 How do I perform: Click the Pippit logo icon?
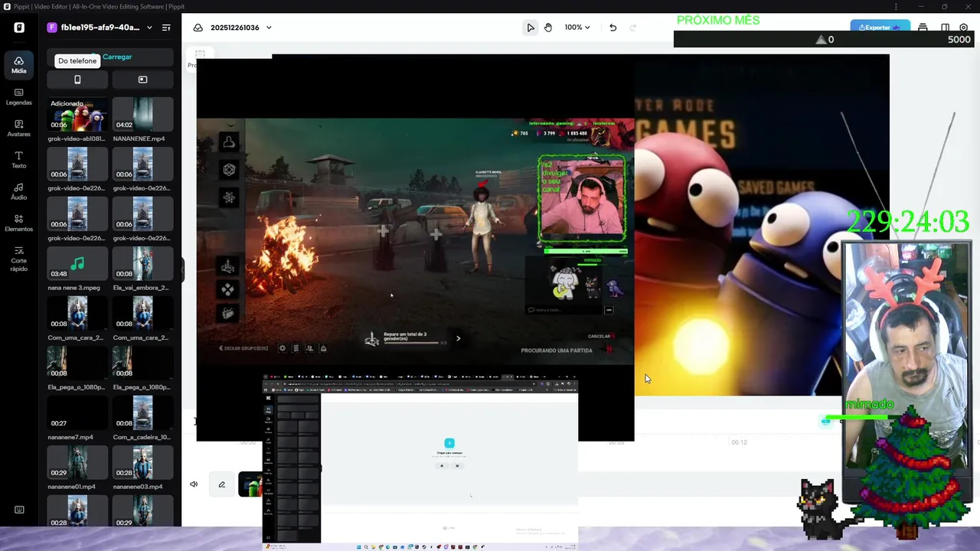click(19, 28)
